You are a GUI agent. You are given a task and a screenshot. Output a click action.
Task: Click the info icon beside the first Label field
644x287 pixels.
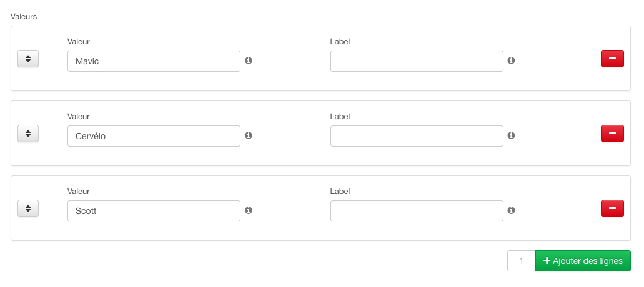pos(512,61)
